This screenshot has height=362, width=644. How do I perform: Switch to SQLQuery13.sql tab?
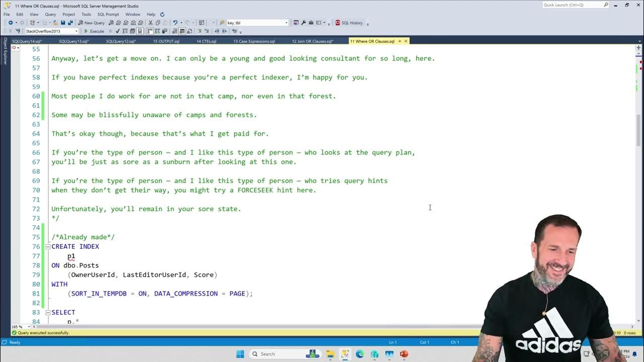point(74,41)
